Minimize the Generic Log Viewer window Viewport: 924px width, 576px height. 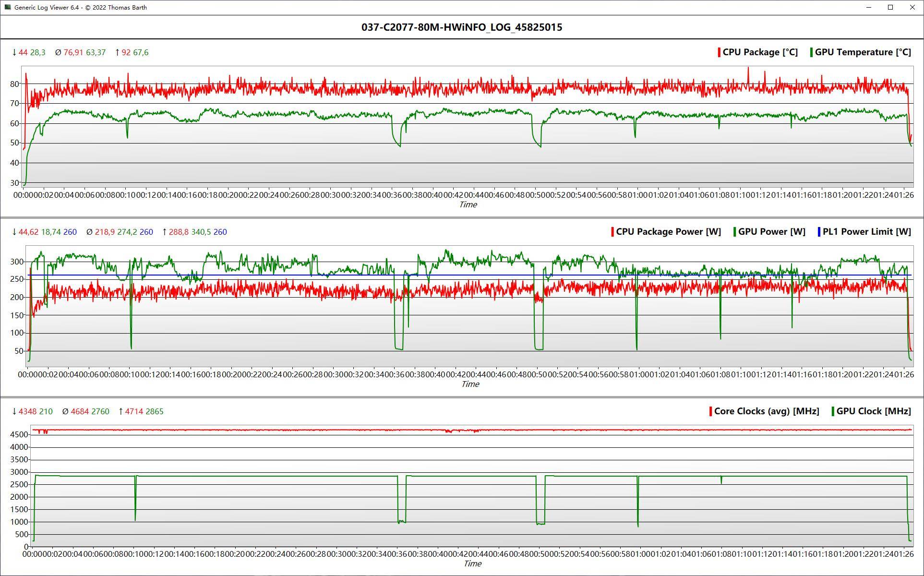click(869, 7)
